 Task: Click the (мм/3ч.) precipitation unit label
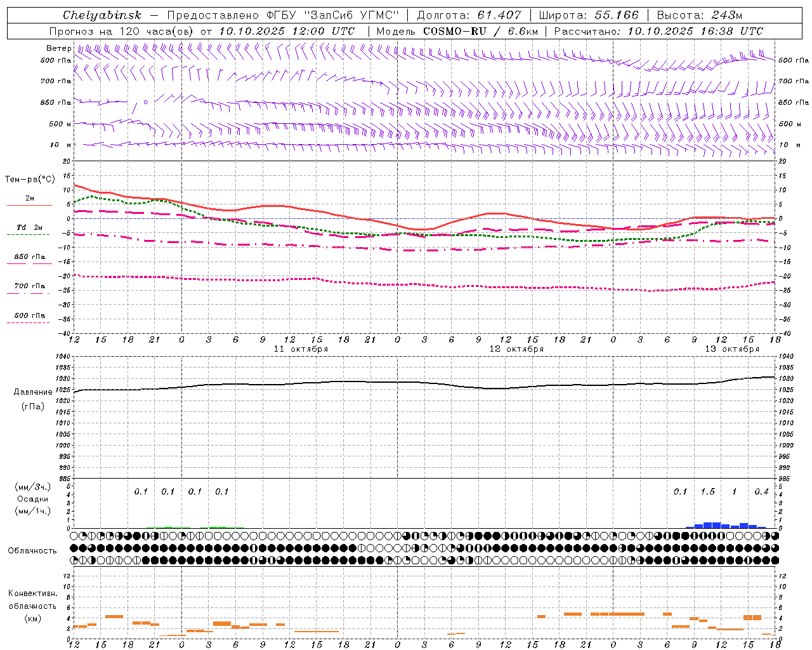click(33, 487)
